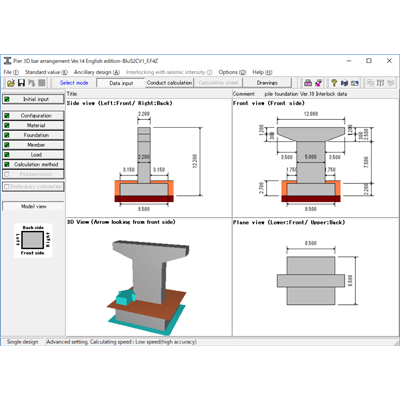Click the Back side/Front side orientation diagram

pos(33,240)
